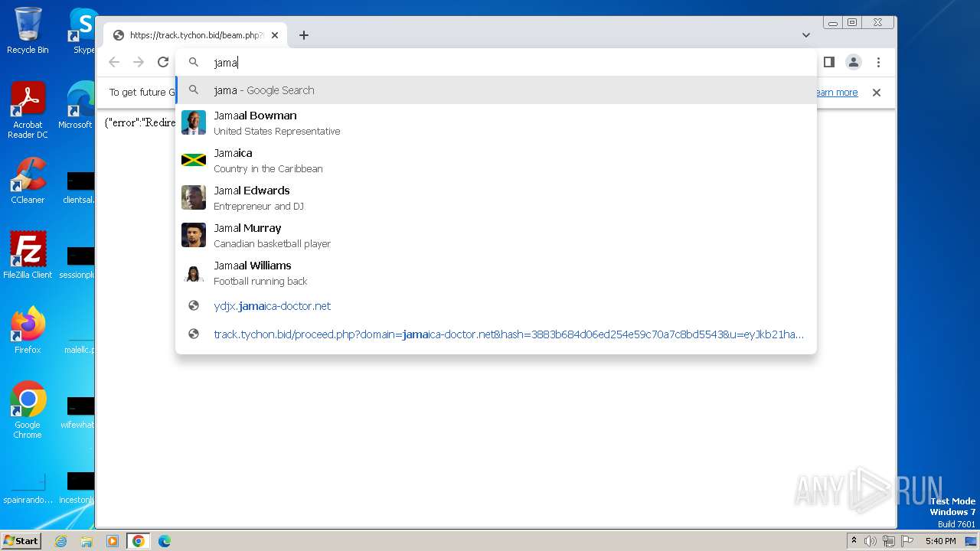This screenshot has width=980, height=551.
Task: Choose the Jamal Murray suggestion
Action: coord(496,235)
